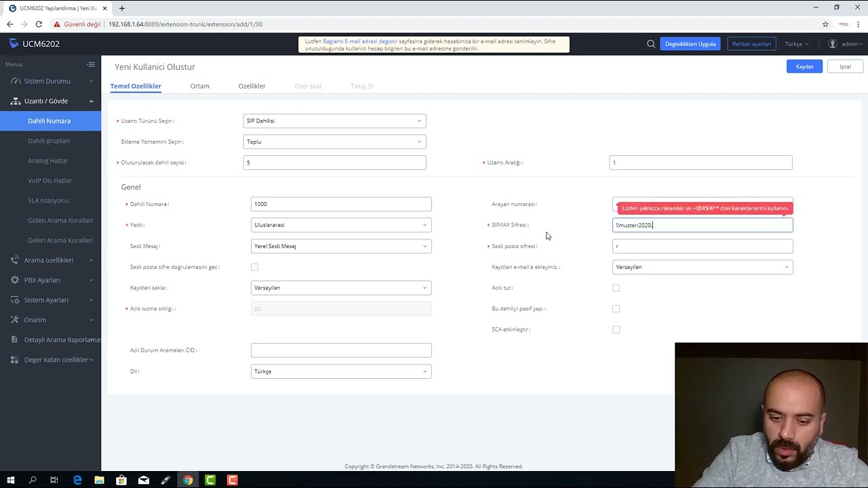
Task: Click the Rehber ayarları button
Action: [x=751, y=44]
